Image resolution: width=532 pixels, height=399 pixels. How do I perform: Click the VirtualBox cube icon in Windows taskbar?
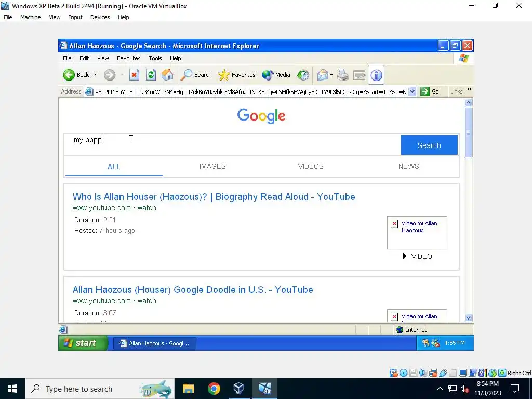click(x=239, y=389)
